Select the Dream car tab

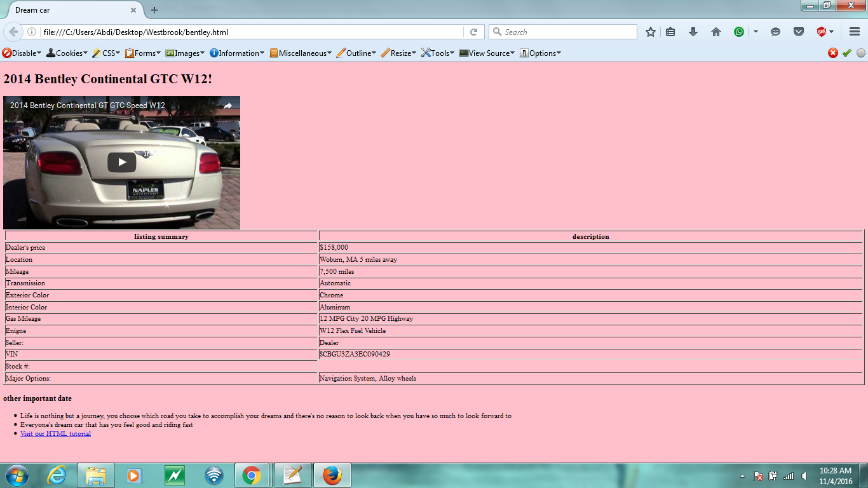(x=72, y=10)
